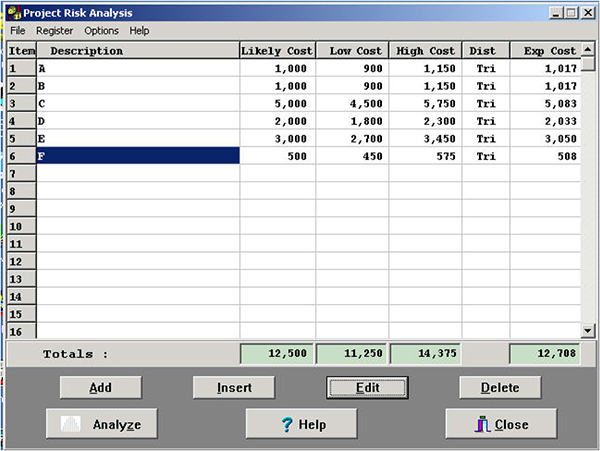The width and height of the screenshot is (600, 451).
Task: Click high cost 2,300 in row D
Action: click(x=425, y=121)
